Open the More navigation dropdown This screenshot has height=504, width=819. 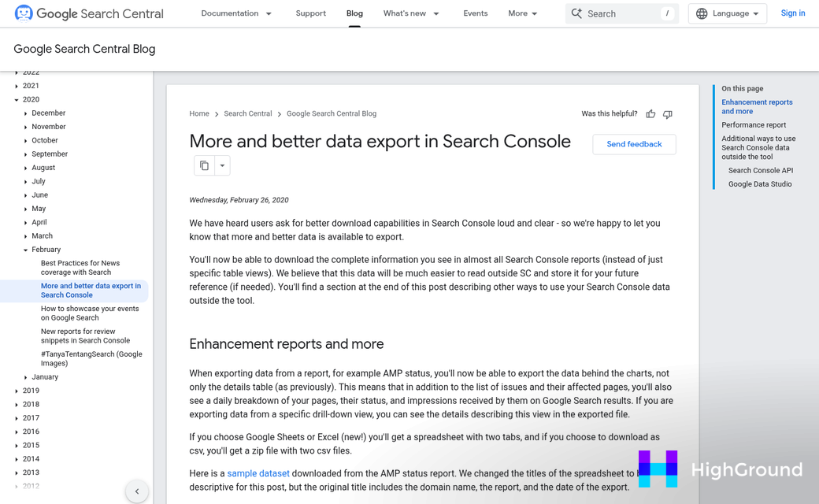point(522,13)
